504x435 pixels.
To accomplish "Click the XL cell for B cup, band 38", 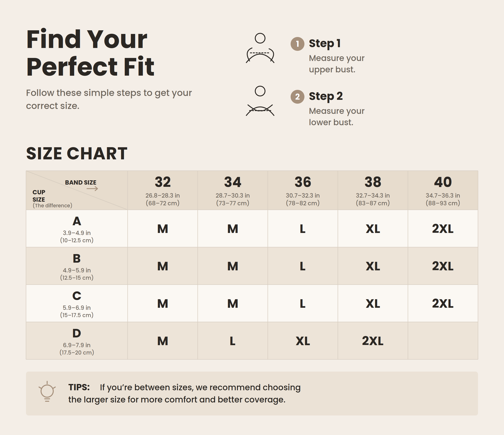I will tap(373, 266).
